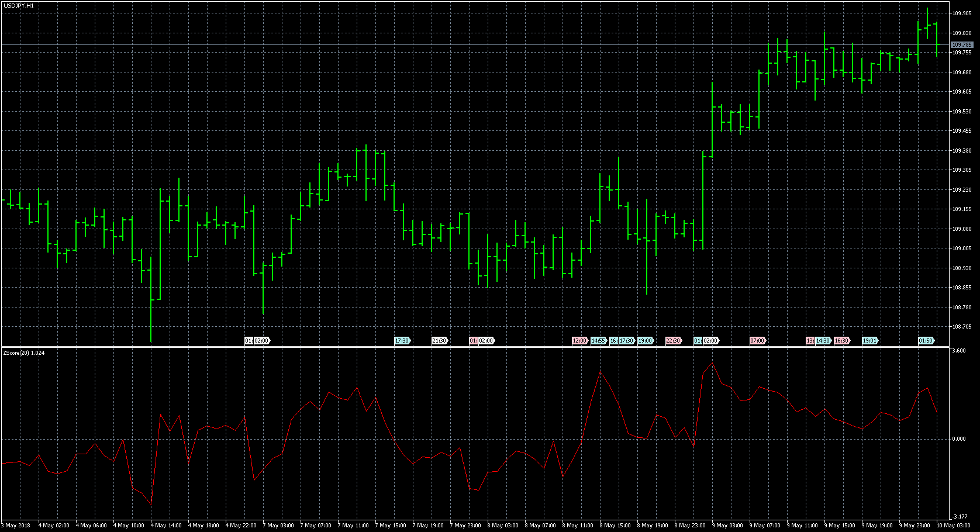Click the 109.785 current price label
This screenshot has width=980, height=532.
pos(962,45)
